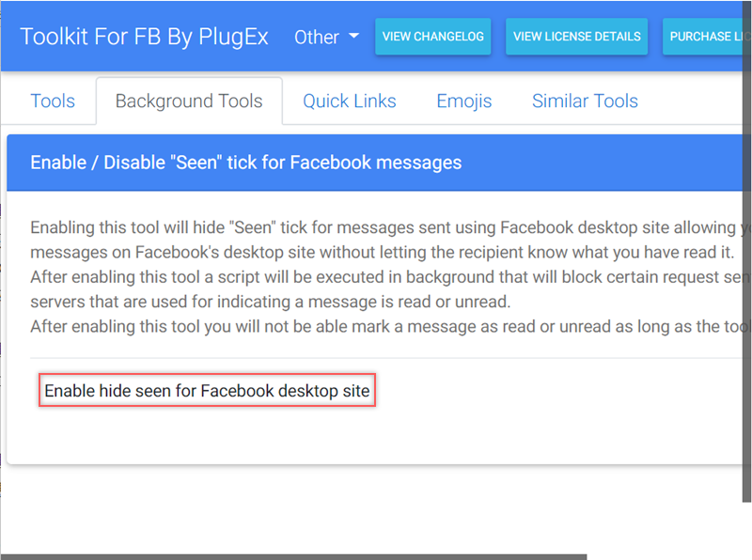
Task: Click the text starting "messages on Facebook's desktop site"
Action: pos(376,253)
